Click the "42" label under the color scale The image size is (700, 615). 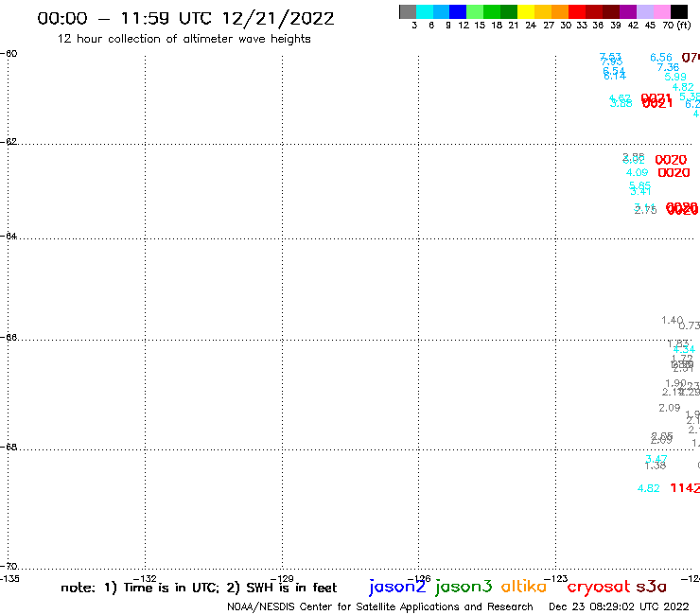click(x=633, y=26)
